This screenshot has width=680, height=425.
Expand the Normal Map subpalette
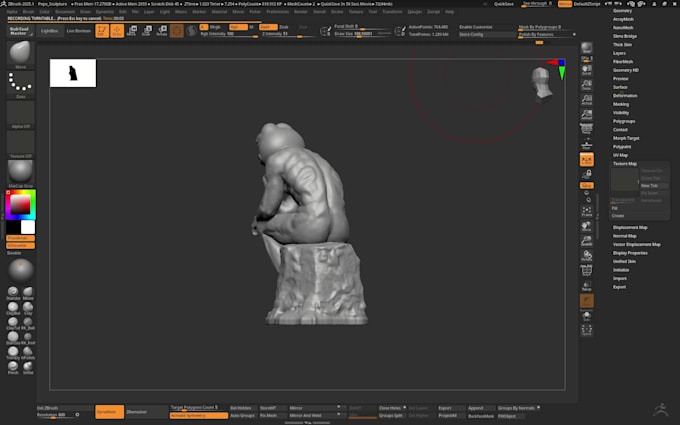624,236
